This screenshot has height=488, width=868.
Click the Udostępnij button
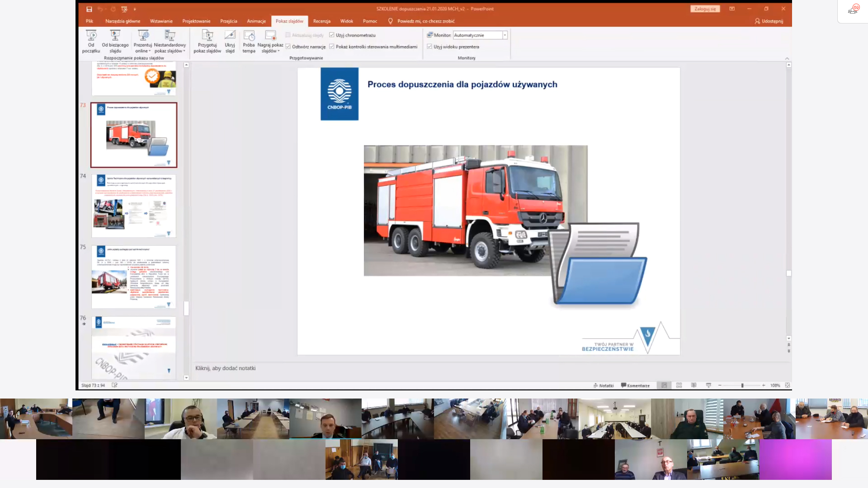pyautogui.click(x=769, y=21)
